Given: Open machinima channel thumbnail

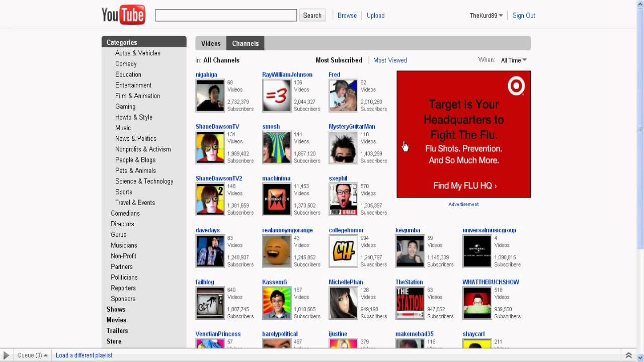Looking at the screenshot, I should point(277,199).
